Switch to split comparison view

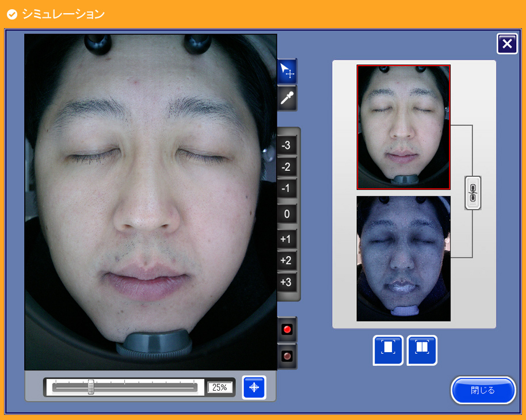[x=422, y=350]
